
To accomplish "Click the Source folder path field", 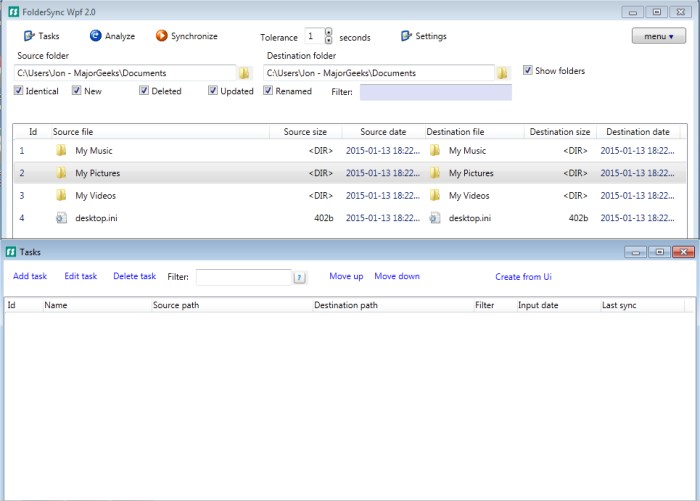I will click(125, 73).
